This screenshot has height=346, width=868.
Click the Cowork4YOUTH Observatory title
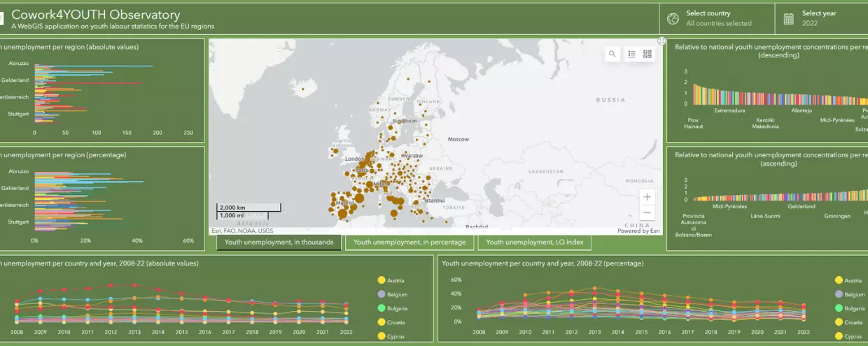[x=96, y=15]
